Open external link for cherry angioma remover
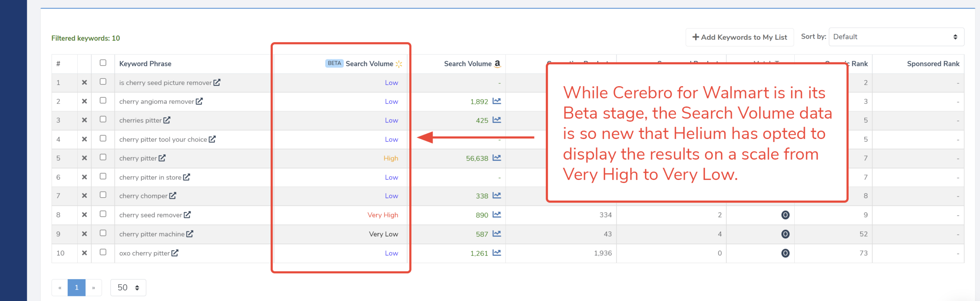Image resolution: width=980 pixels, height=301 pixels. coord(199,101)
